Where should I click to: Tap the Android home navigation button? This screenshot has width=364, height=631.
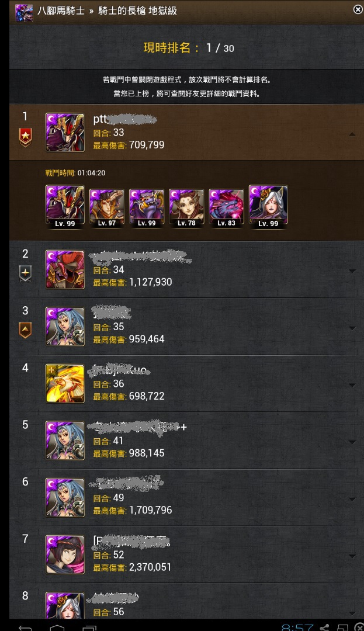57,627
